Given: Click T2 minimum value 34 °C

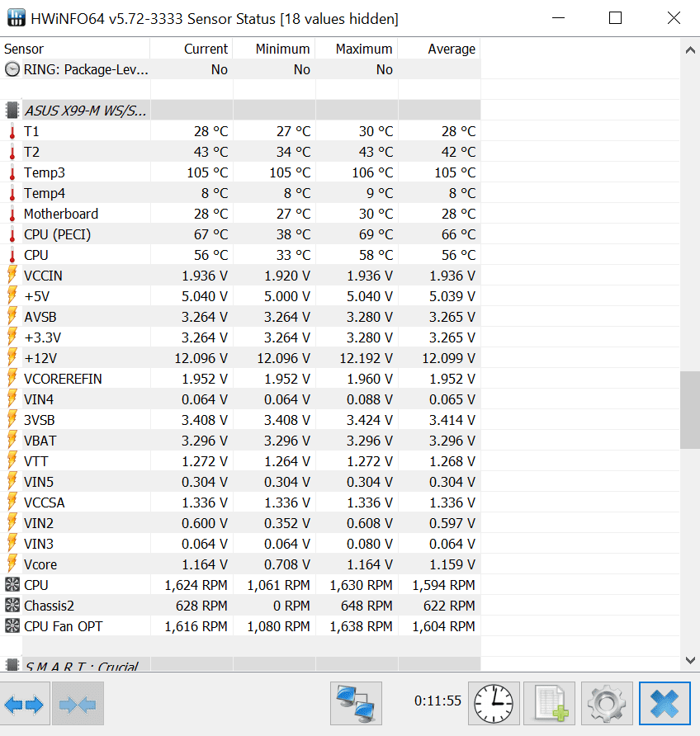Looking at the screenshot, I should click(293, 152).
